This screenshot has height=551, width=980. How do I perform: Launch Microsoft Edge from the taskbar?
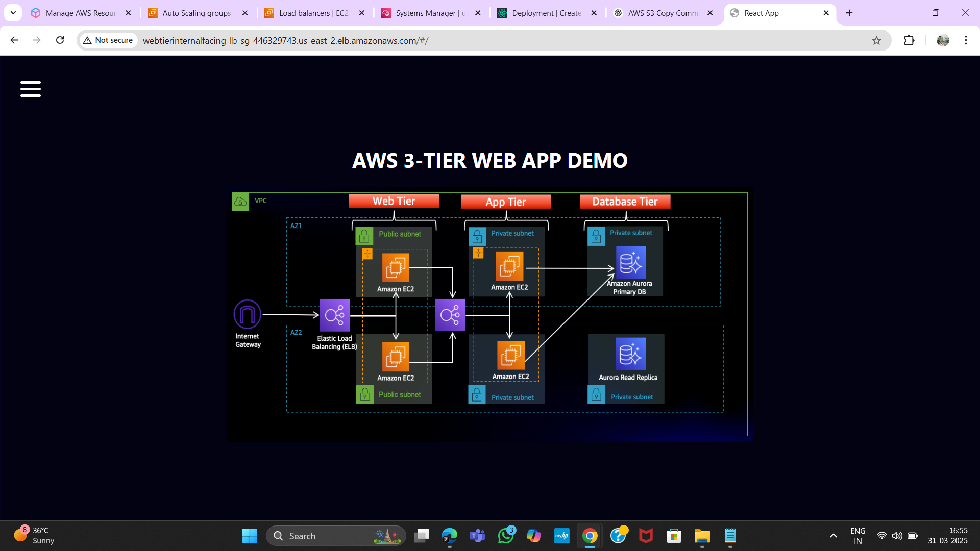(450, 536)
